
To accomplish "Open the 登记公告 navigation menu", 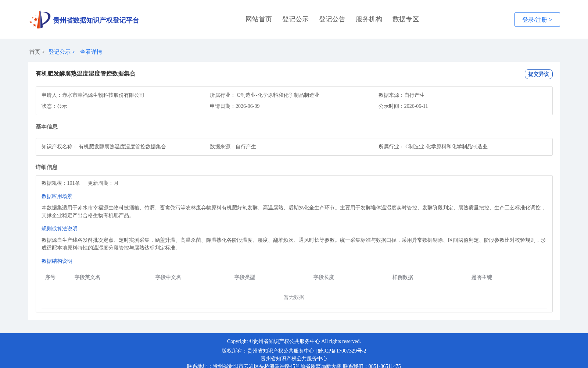I will [332, 19].
